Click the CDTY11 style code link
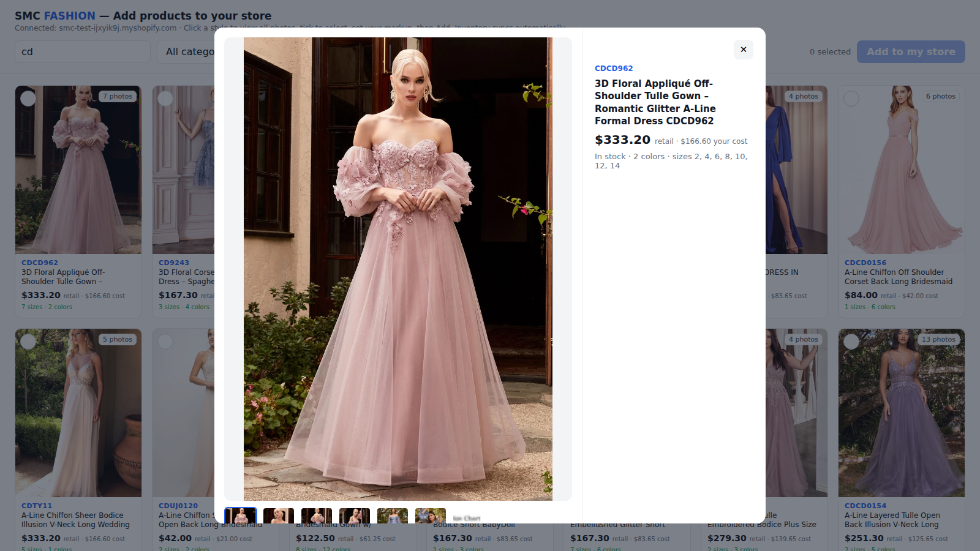Viewport: 980px width, 551px height. (37, 506)
